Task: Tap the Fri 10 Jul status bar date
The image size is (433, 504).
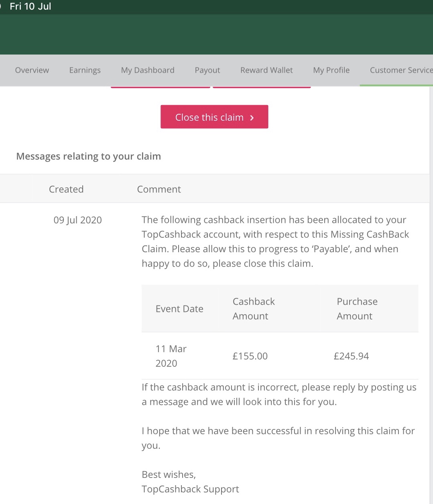Action: tap(30, 6)
